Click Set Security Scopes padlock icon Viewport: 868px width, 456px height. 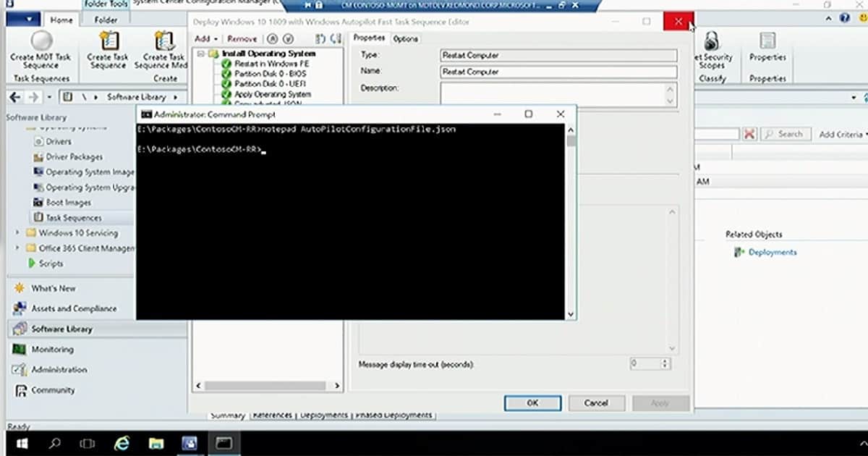tap(712, 41)
